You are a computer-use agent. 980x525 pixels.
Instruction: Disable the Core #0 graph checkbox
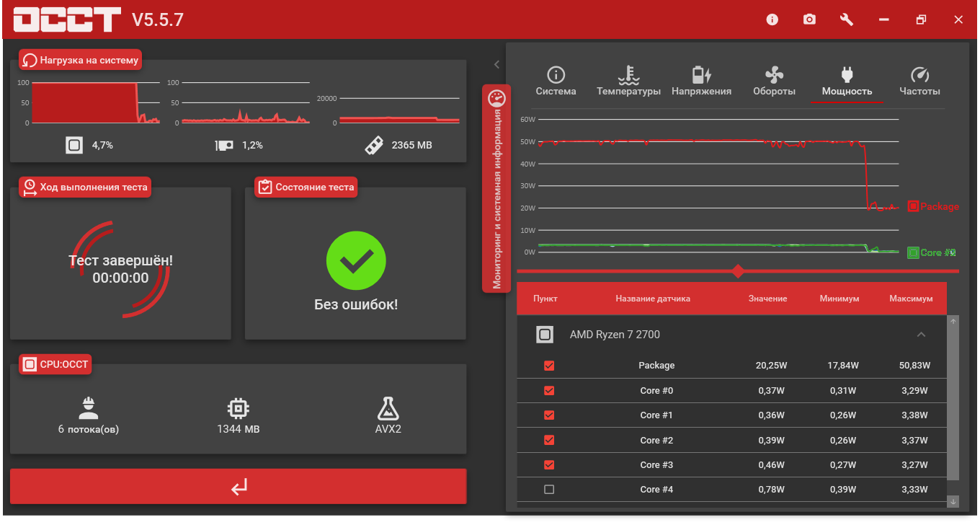click(549, 391)
